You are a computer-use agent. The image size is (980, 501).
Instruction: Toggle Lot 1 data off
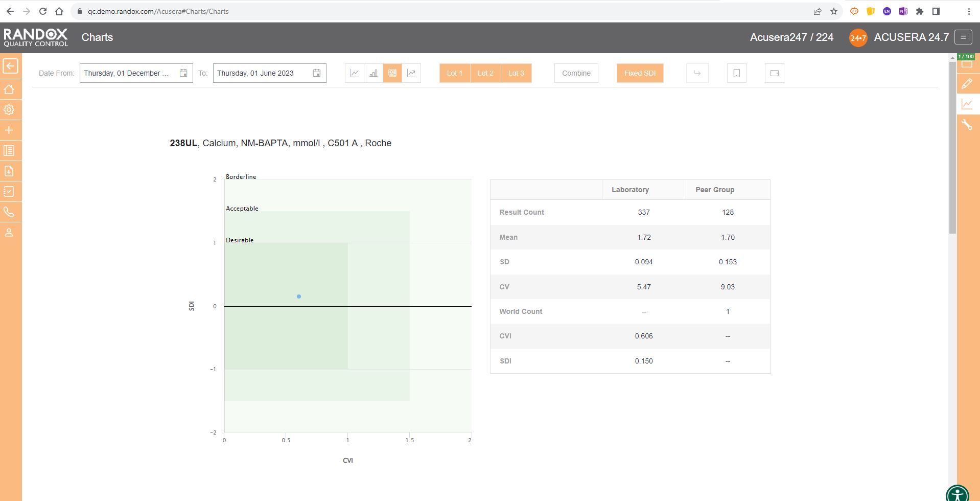[454, 73]
